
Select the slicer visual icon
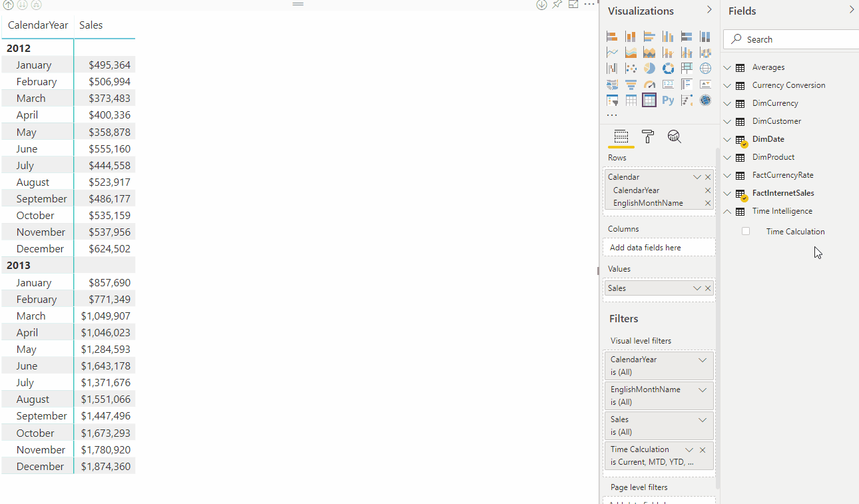(x=612, y=99)
